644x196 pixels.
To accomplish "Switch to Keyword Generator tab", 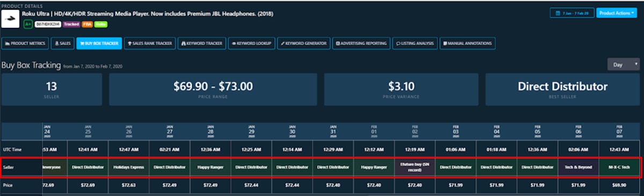I will [303, 43].
